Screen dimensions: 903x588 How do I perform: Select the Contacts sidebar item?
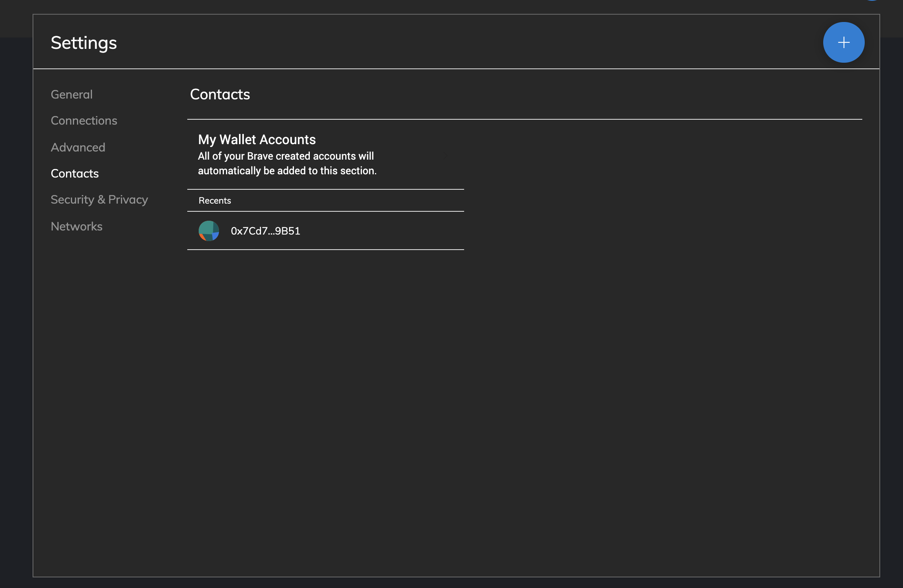75,173
